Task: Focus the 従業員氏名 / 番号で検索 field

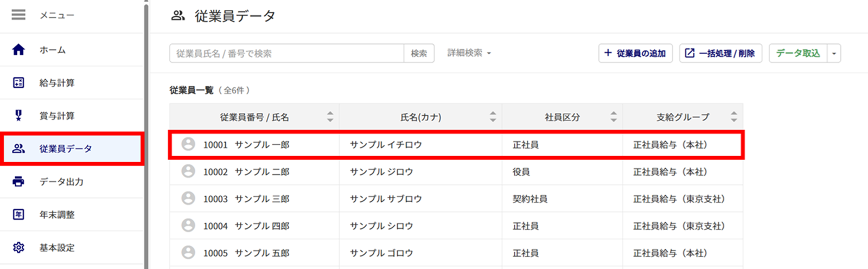Action: (286, 53)
